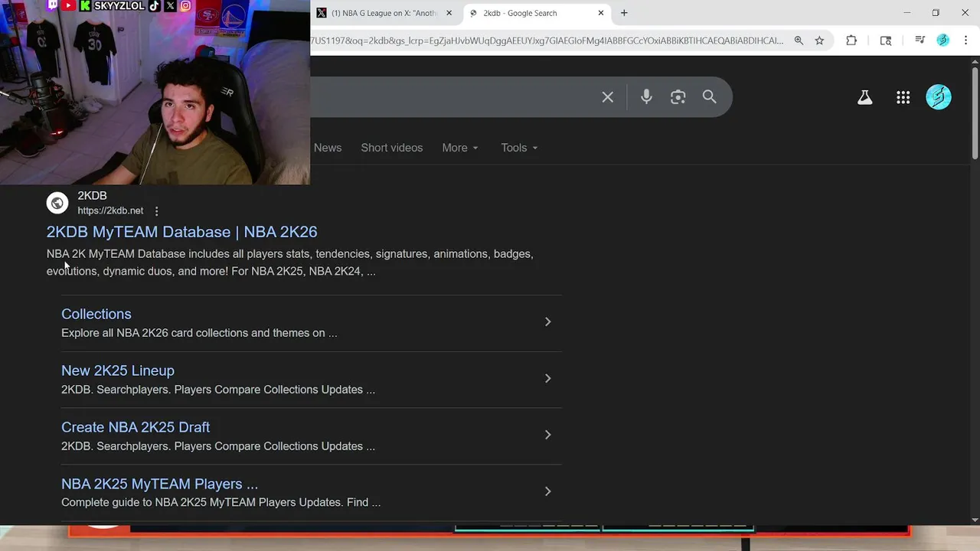Viewport: 980px width, 551px height.
Task: Click the scrollbar down arrow
Action: tap(975, 520)
